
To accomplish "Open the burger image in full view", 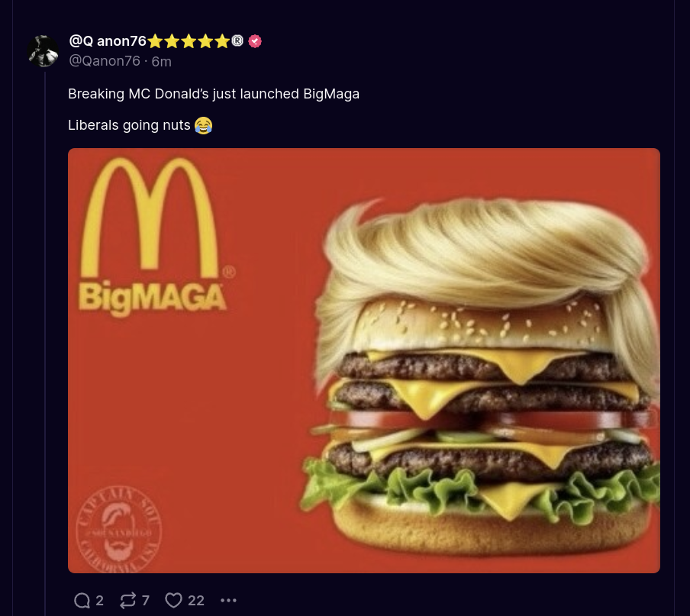I will click(x=364, y=360).
